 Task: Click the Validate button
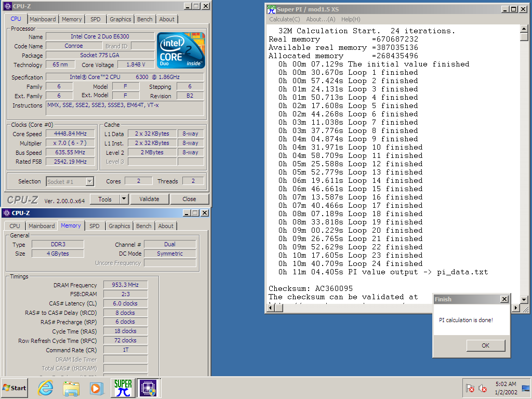(x=149, y=199)
